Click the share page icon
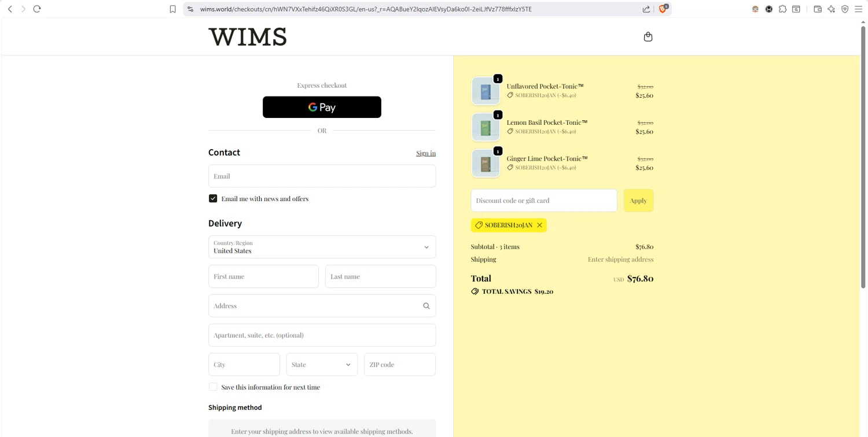The height and width of the screenshot is (437, 868). pyautogui.click(x=646, y=9)
